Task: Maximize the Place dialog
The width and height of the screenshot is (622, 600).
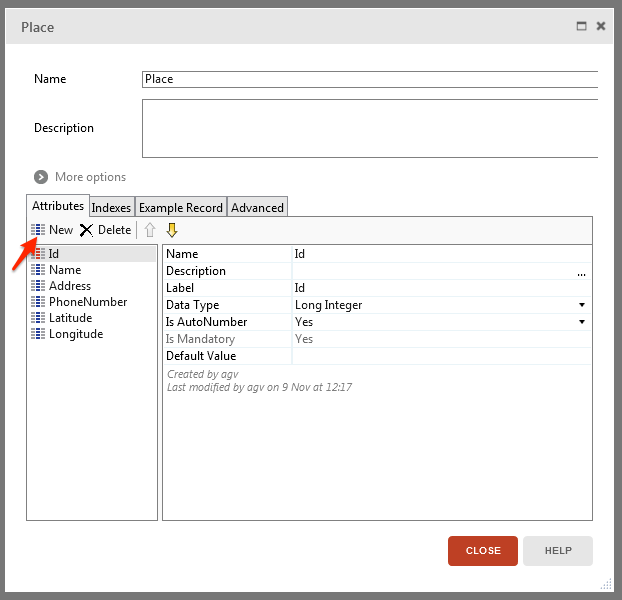Action: click(581, 26)
